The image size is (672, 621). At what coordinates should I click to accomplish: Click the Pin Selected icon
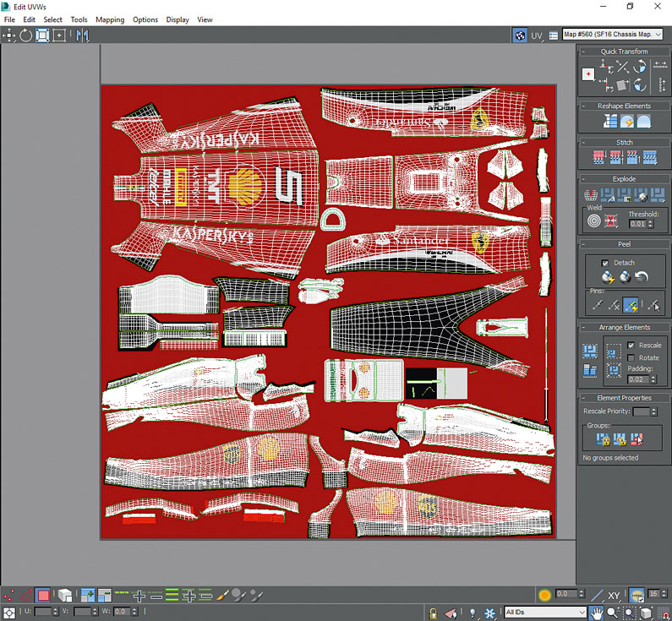pyautogui.click(x=597, y=305)
